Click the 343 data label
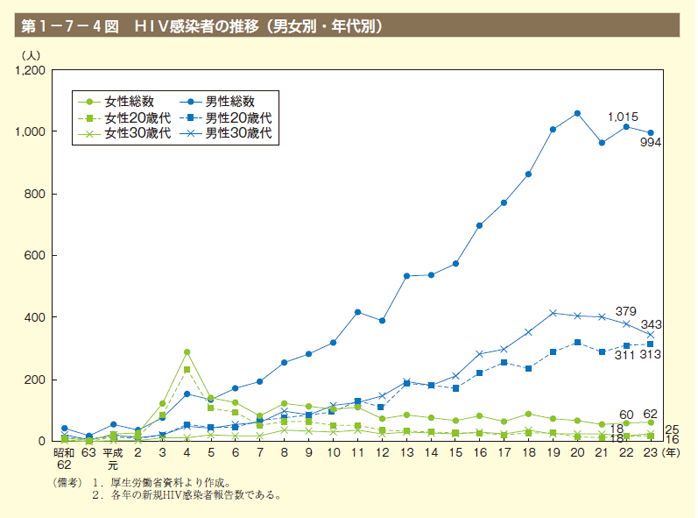 pos(651,324)
